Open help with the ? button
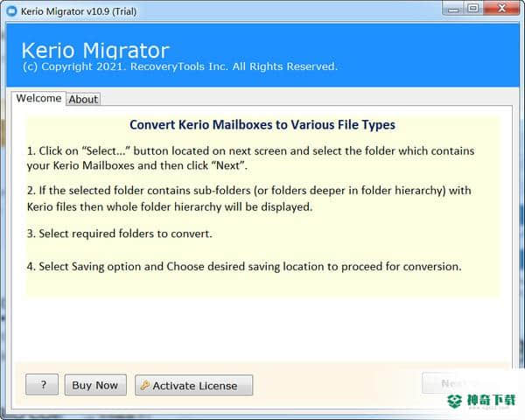 pos(42,384)
